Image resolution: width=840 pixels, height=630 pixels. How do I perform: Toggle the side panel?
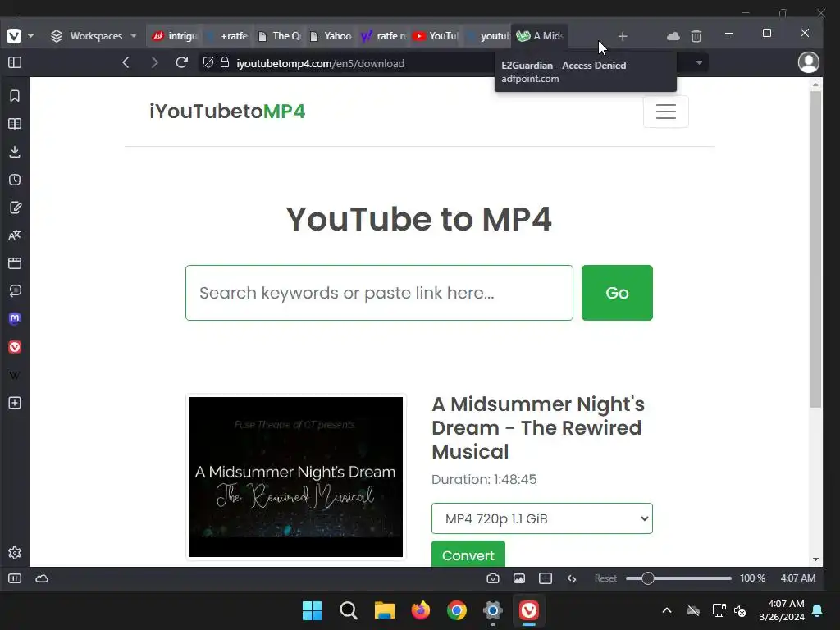coord(15,62)
